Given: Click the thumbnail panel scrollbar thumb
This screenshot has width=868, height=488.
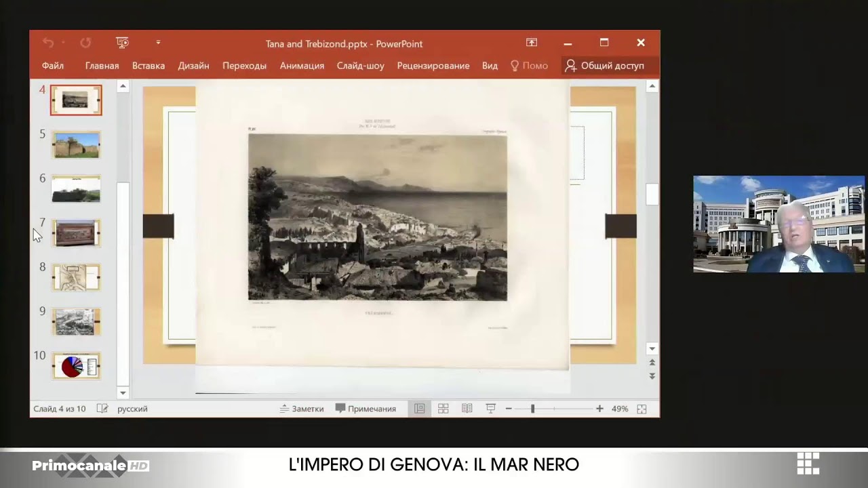Looking at the screenshot, I should (x=123, y=283).
